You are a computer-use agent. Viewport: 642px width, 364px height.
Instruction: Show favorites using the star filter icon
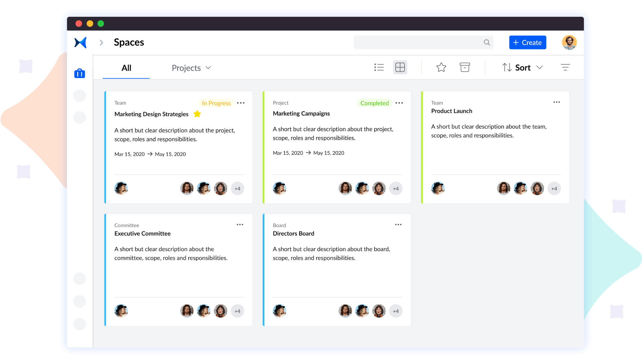click(x=441, y=67)
